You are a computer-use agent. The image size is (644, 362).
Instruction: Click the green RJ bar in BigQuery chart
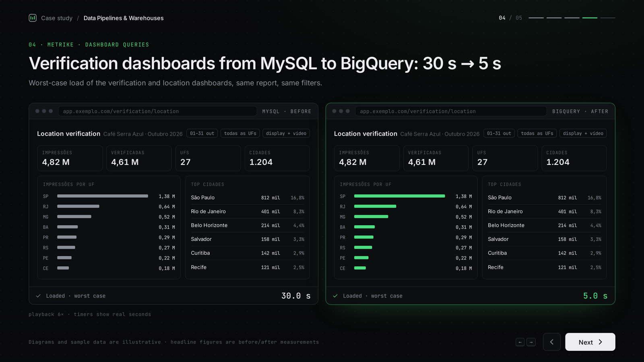pyautogui.click(x=375, y=206)
